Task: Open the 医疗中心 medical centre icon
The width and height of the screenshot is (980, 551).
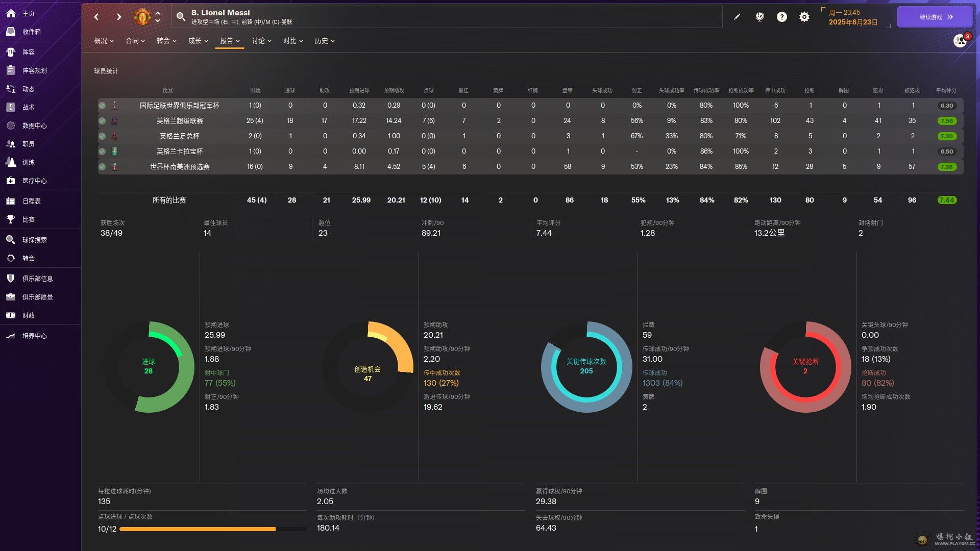Action: (11, 181)
